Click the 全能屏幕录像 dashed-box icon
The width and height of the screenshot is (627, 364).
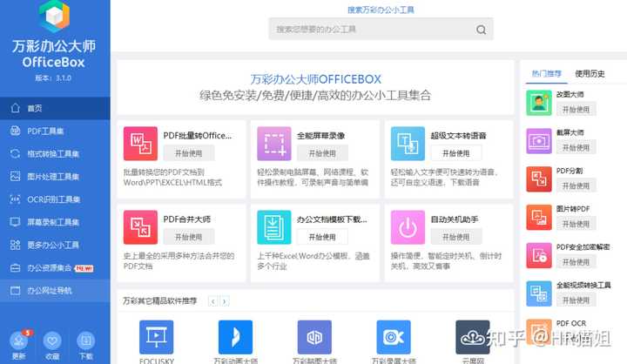click(x=274, y=144)
